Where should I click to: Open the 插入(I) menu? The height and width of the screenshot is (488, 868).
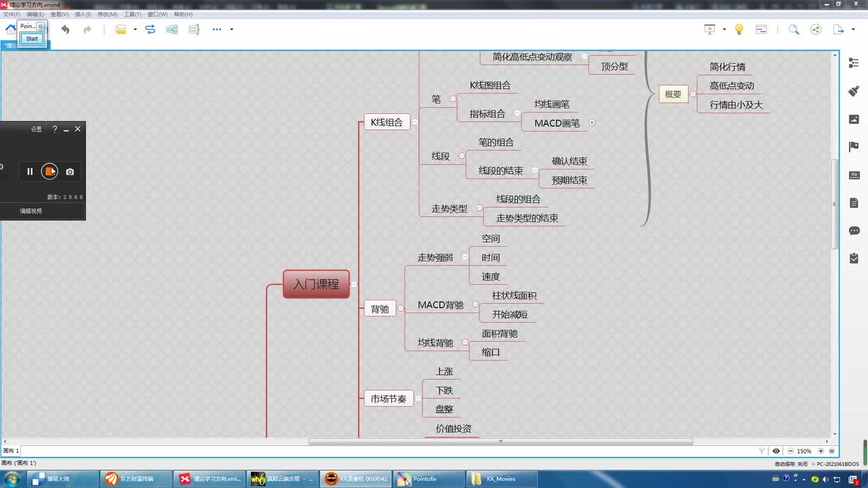point(83,14)
